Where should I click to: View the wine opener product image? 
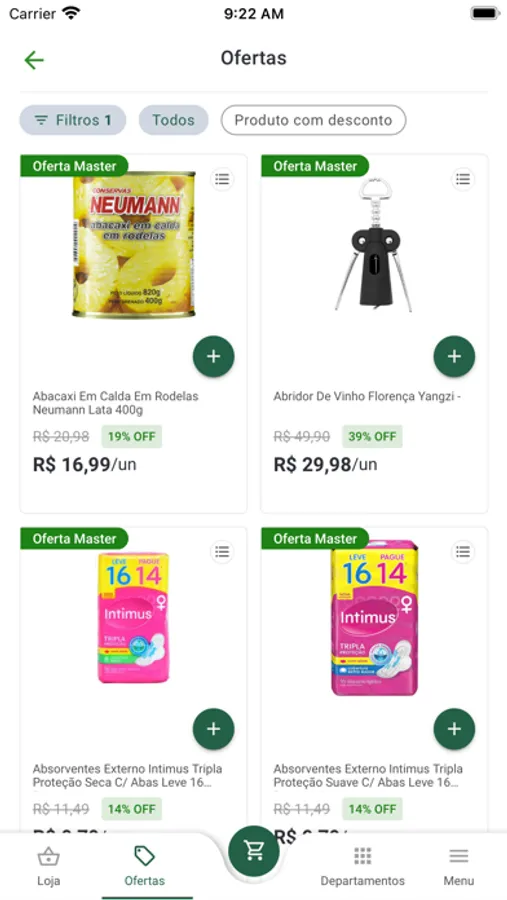tap(374, 245)
